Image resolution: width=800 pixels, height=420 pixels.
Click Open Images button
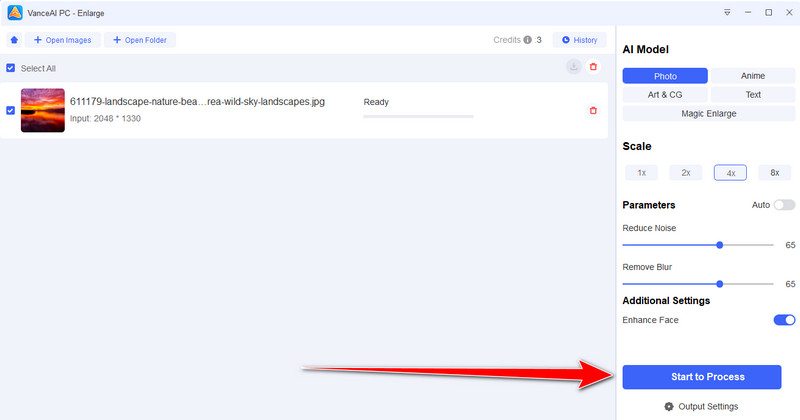[63, 40]
